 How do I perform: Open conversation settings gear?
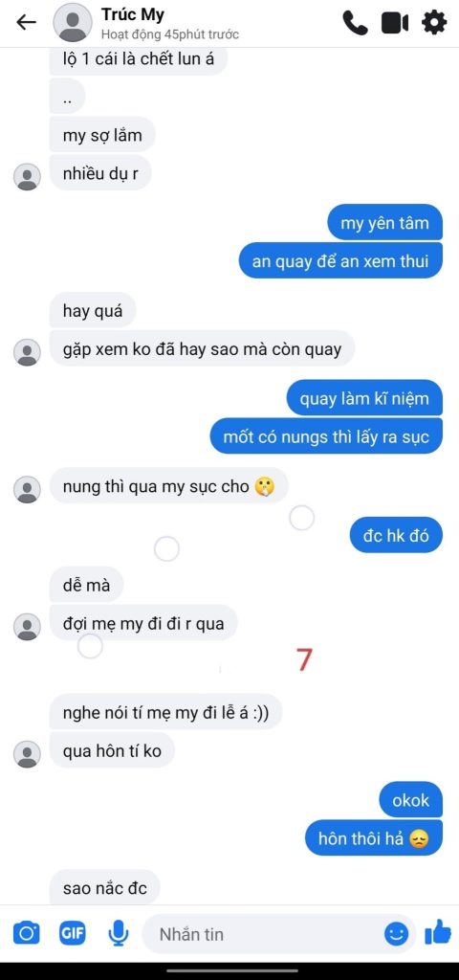point(434,23)
